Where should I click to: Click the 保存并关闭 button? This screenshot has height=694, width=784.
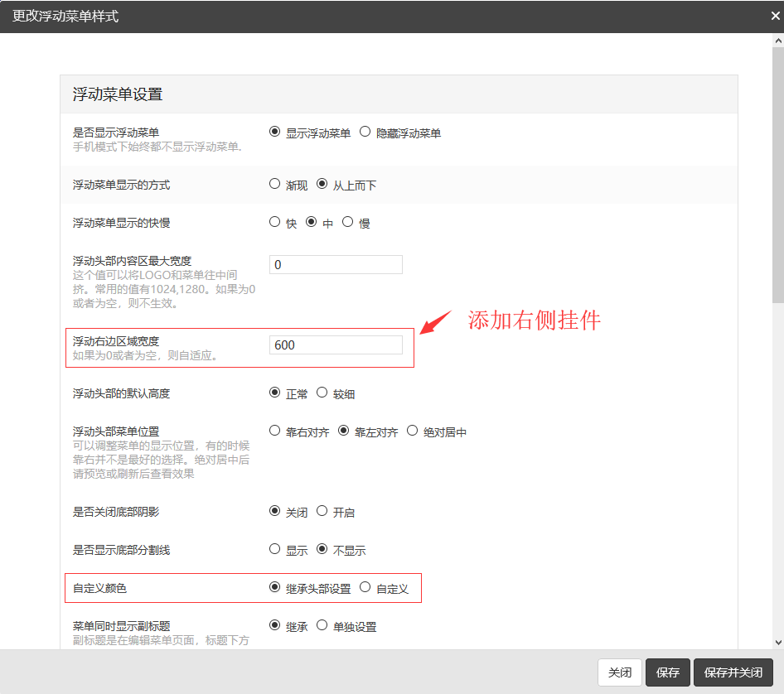click(x=733, y=672)
